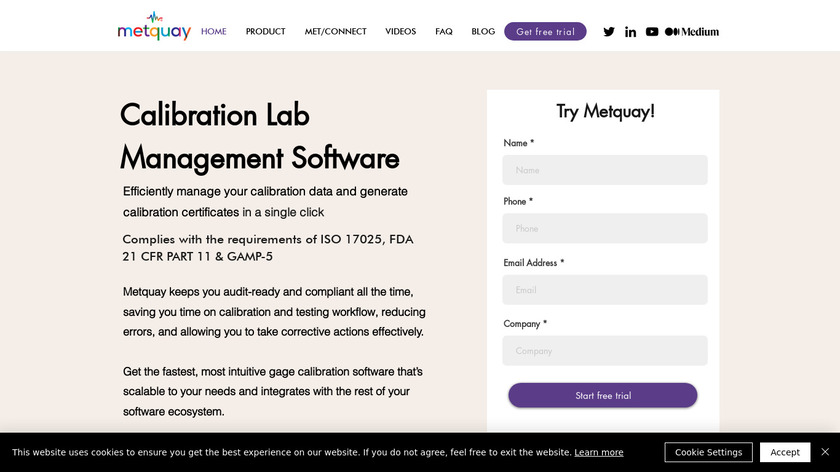The height and width of the screenshot is (472, 840).
Task: Accept cookies
Action: pos(785,452)
